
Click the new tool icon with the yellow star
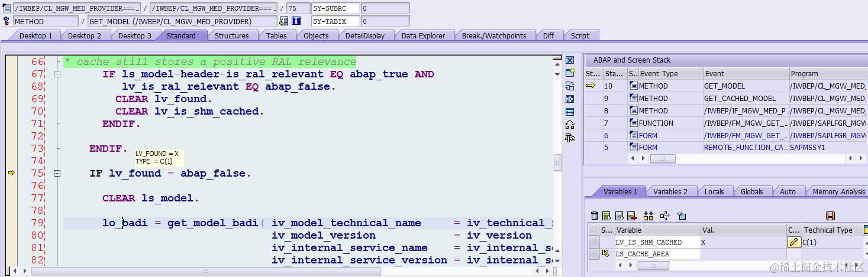pyautogui.click(x=570, y=73)
